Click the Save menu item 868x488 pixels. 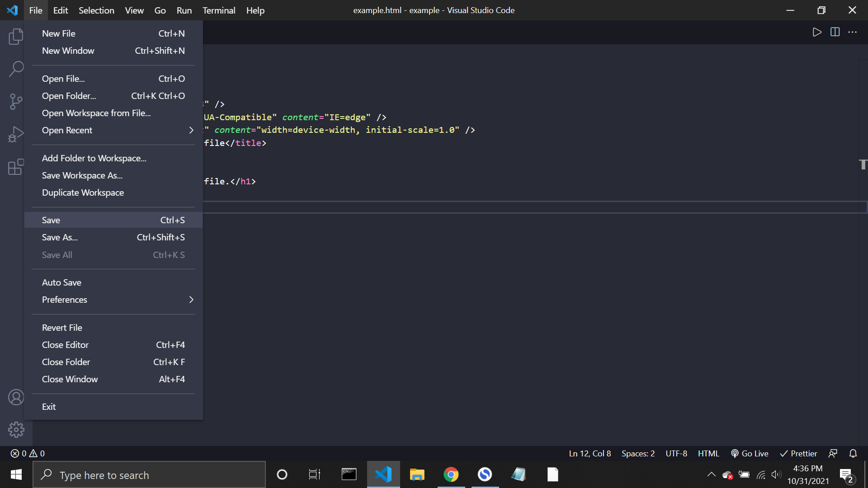click(113, 220)
